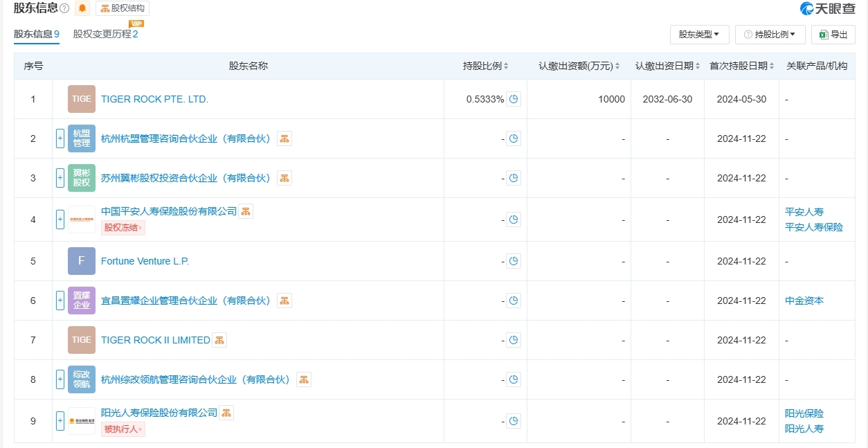Sort table by 持股比例 column header

coord(485,66)
